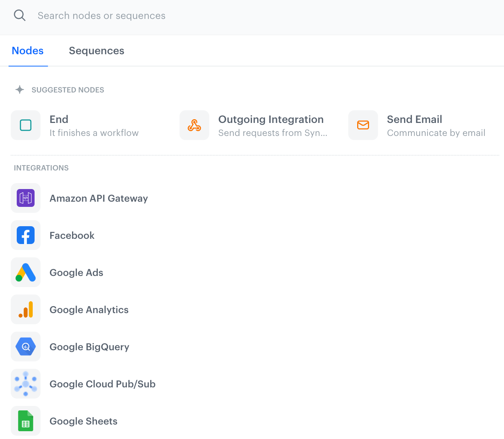504x439 pixels.
Task: Click the Suggested Nodes sparkle icon
Action: point(20,90)
